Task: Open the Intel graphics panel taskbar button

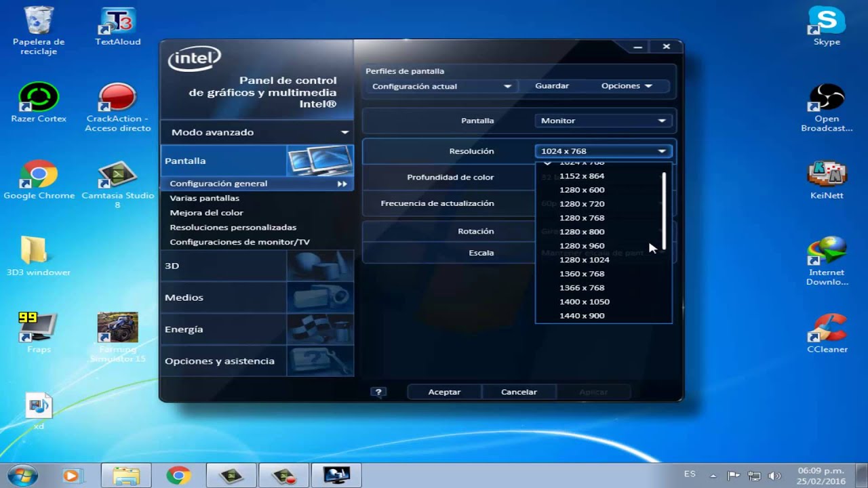Action: (336, 476)
